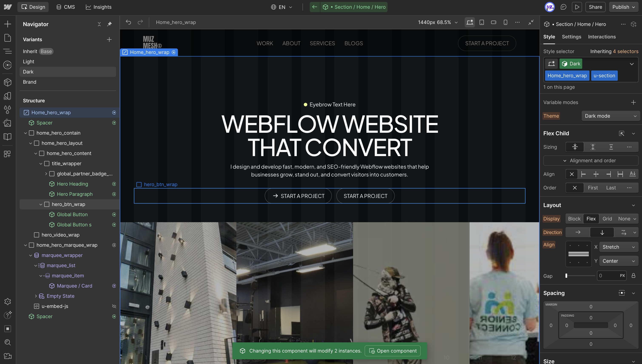The image size is (642, 364).
Task: Switch to the CMS tab
Action: point(65,7)
